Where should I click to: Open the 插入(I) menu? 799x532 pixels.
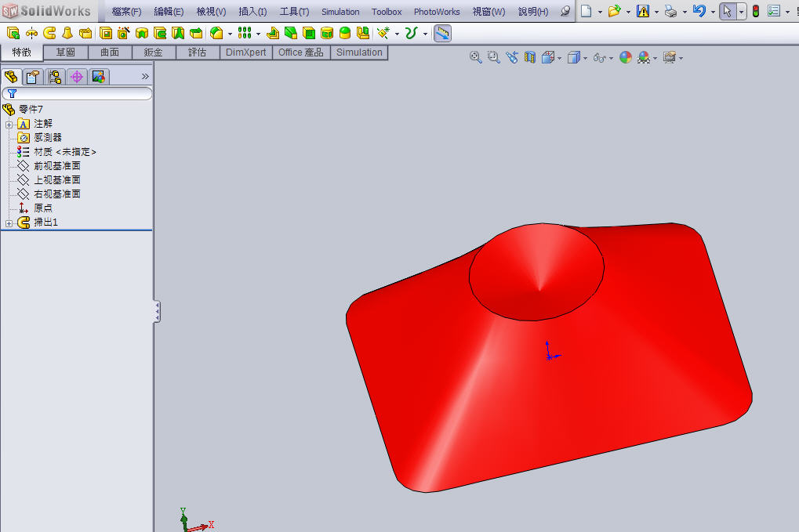(252, 11)
